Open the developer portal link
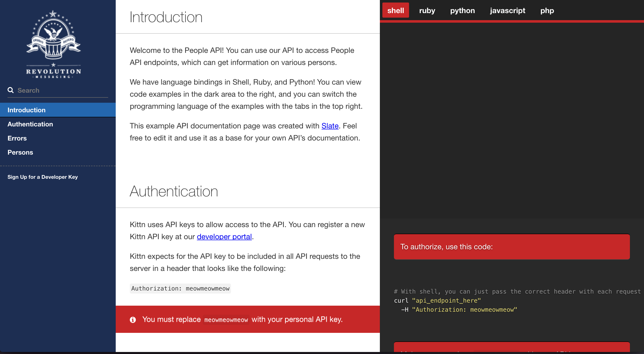 click(x=224, y=237)
